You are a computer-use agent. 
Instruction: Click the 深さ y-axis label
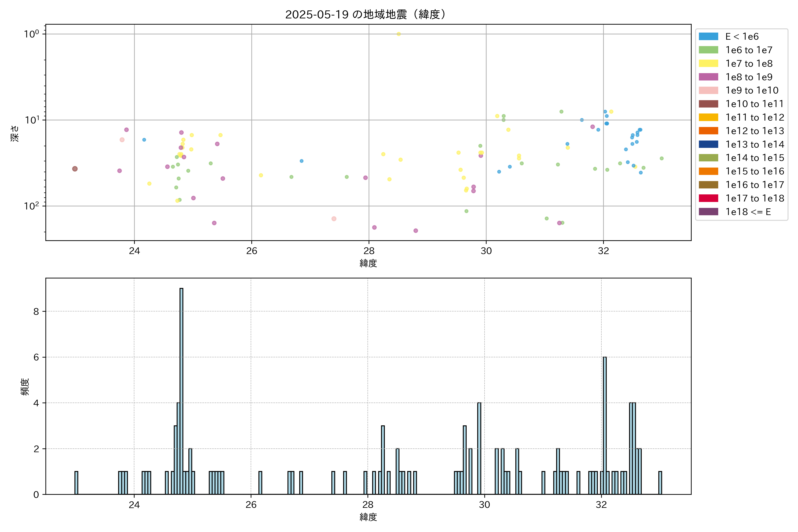point(15,133)
